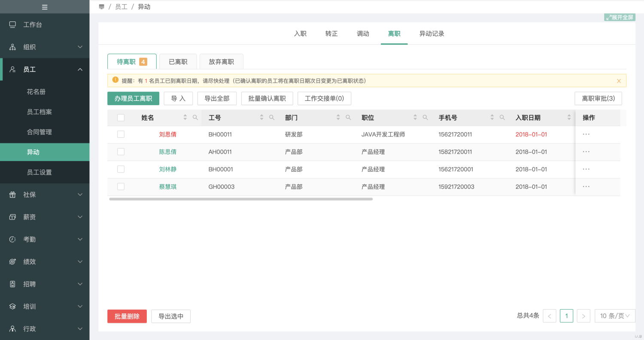Click the breadcrumb home monitor icon
This screenshot has height=340, width=644.
102,7
